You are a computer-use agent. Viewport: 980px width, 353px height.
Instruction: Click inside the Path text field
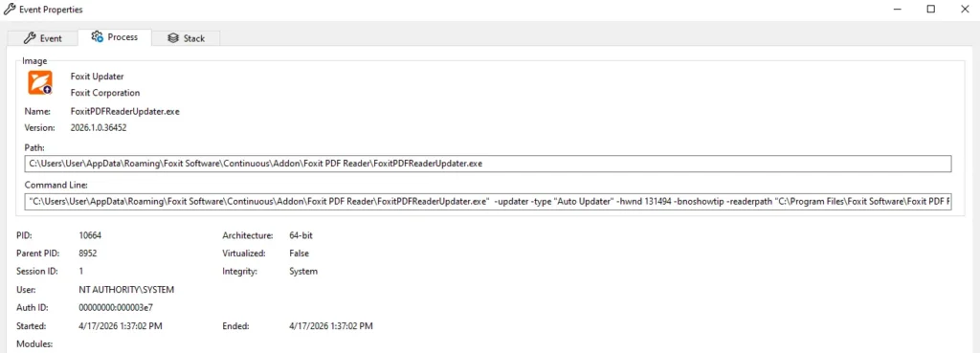[487, 164]
